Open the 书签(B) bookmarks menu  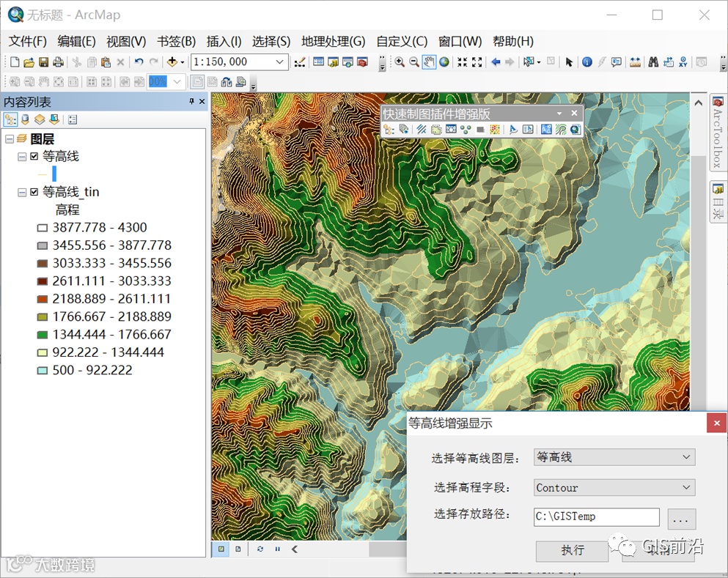click(x=176, y=41)
